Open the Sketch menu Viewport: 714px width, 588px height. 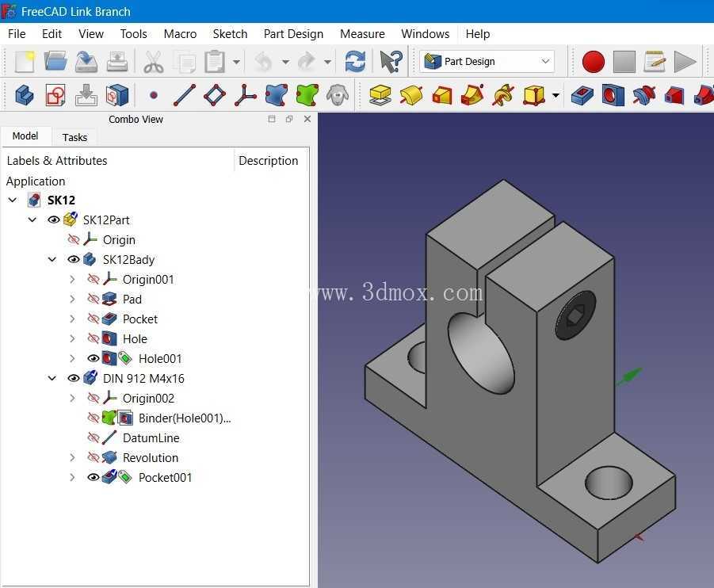click(230, 34)
